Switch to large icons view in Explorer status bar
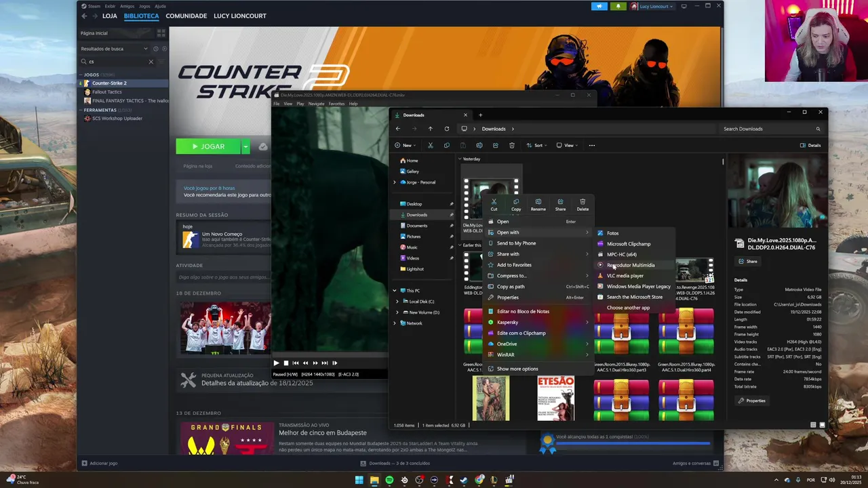The height and width of the screenshot is (488, 868). point(822,425)
